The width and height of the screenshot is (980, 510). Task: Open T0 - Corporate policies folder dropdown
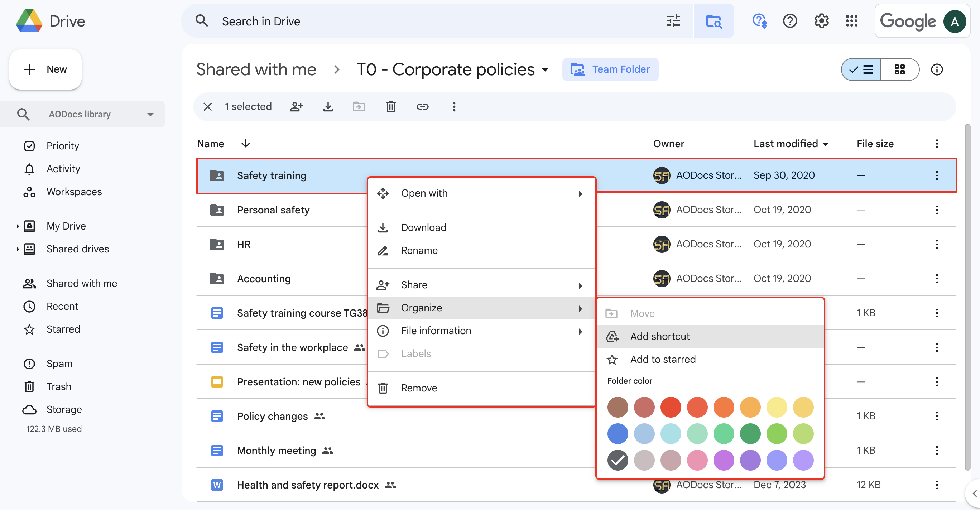545,69
